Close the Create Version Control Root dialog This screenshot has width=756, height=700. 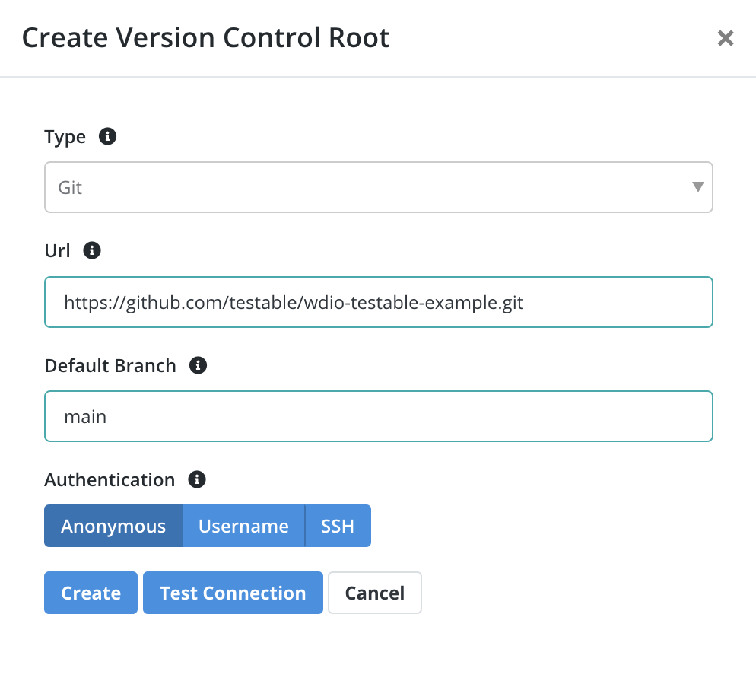tap(725, 38)
